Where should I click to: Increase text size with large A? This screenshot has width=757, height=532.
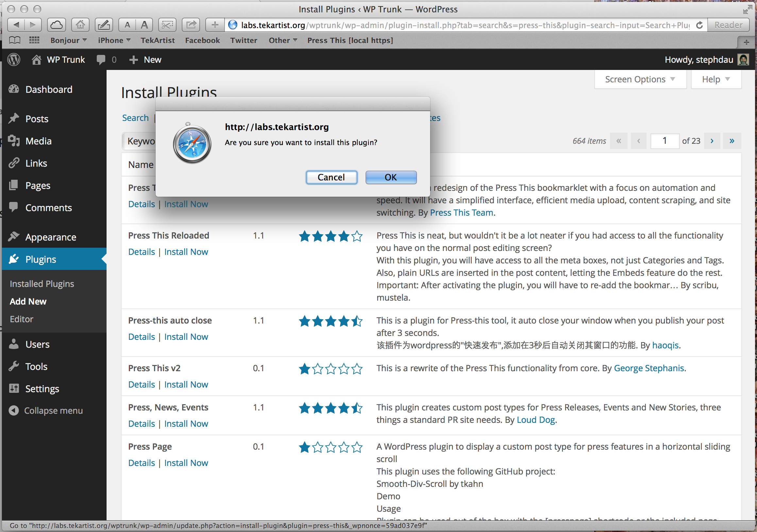pos(144,25)
